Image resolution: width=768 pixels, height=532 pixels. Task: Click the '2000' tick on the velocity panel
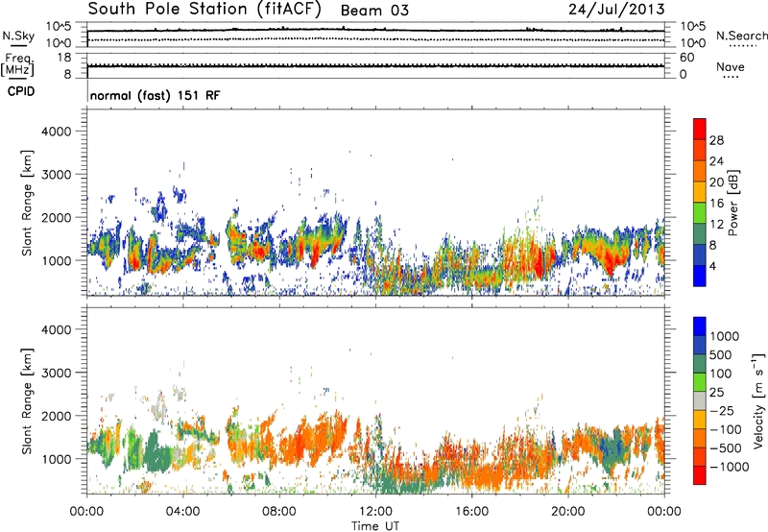pos(56,416)
